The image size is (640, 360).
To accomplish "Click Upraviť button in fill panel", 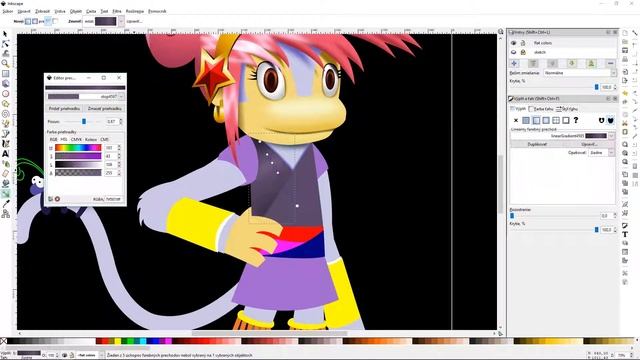I will click(x=589, y=144).
